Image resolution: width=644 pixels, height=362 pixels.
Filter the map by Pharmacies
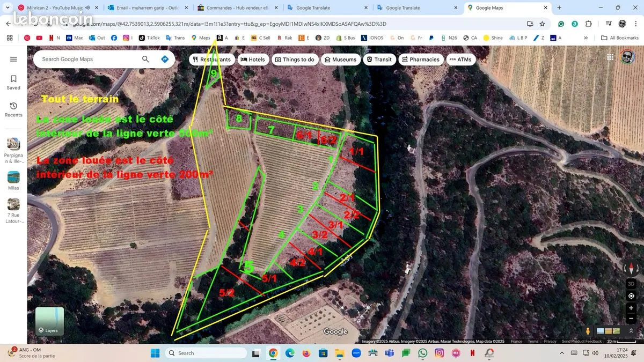tap(420, 60)
